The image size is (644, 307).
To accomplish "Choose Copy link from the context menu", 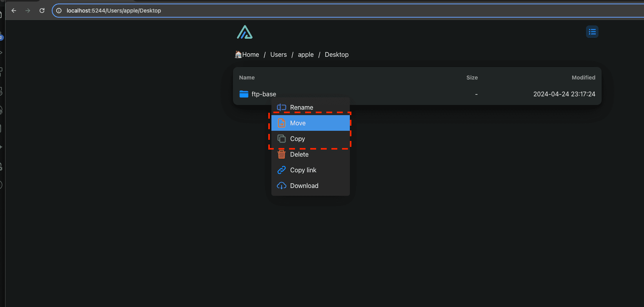I will pos(311,170).
